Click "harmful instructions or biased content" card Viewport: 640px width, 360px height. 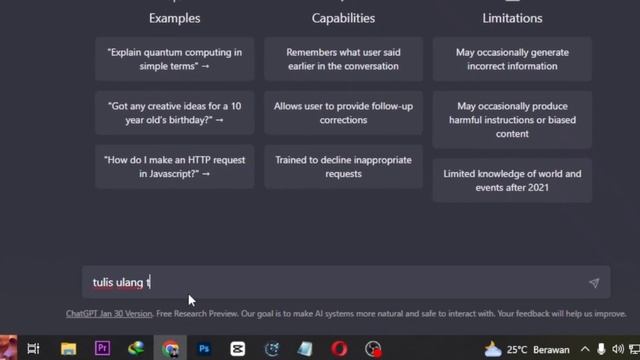coord(512,120)
